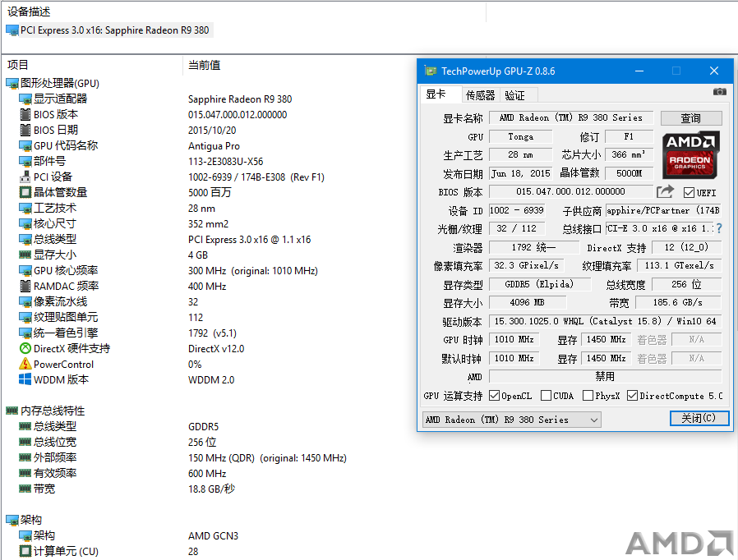This screenshot has width=738, height=560.
Task: Click the 关闭(C) button
Action: point(699,418)
